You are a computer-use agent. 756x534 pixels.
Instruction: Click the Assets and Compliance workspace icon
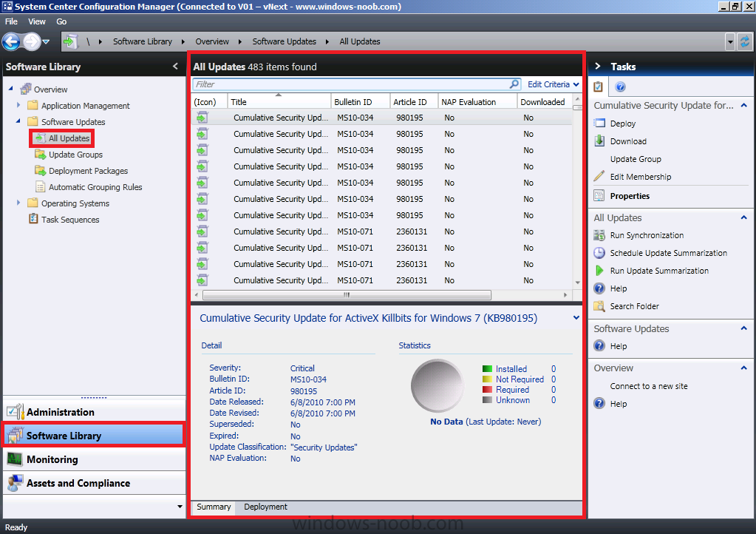[15, 483]
